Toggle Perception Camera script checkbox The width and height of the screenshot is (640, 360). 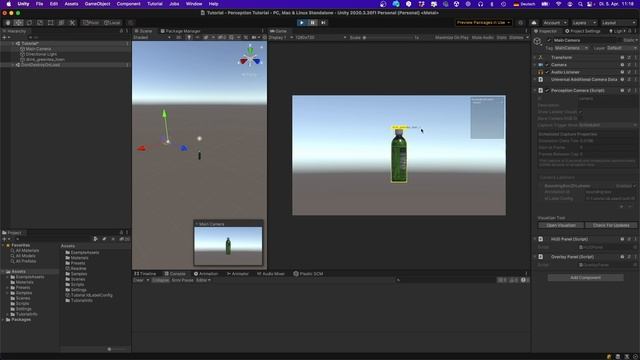click(547, 91)
